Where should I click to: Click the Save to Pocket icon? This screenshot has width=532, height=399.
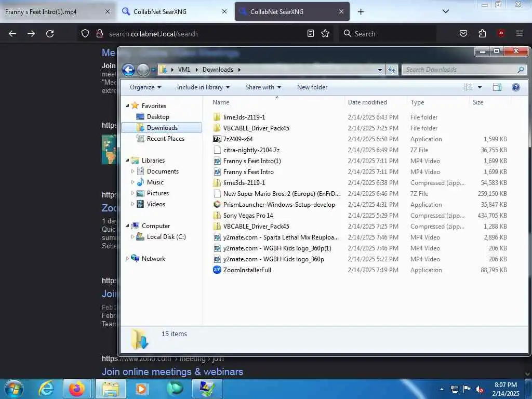coord(463,34)
